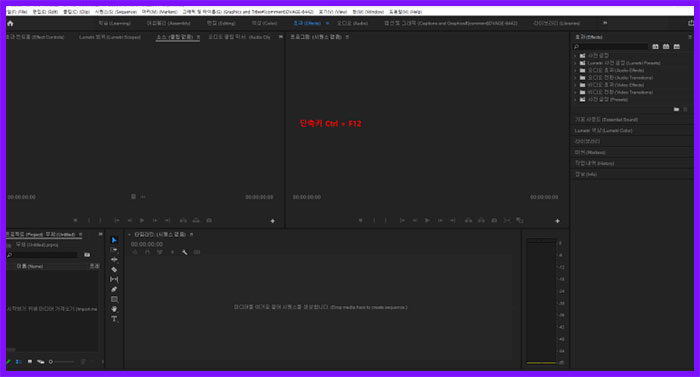
Task: Open workspace overflow chevron menu
Action: tap(605, 23)
